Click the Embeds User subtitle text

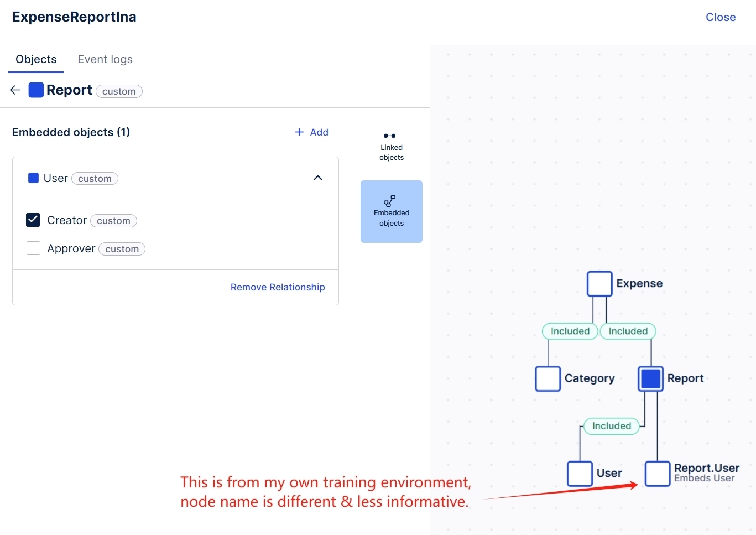704,478
